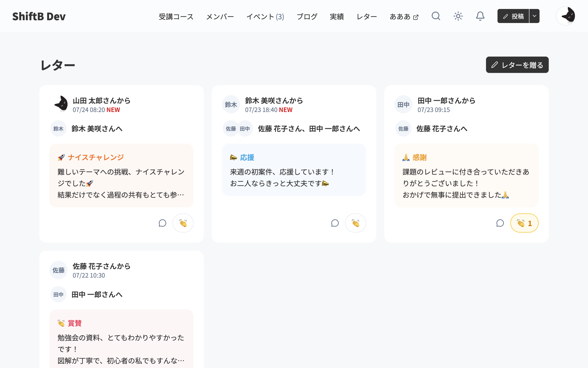This screenshot has height=368, width=588.
Task: Click 佐藤 花子さんへ recipient text
Action: 442,129
